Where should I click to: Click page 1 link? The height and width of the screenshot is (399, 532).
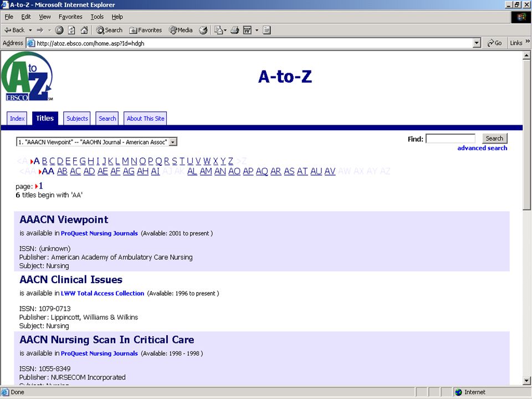[40, 186]
